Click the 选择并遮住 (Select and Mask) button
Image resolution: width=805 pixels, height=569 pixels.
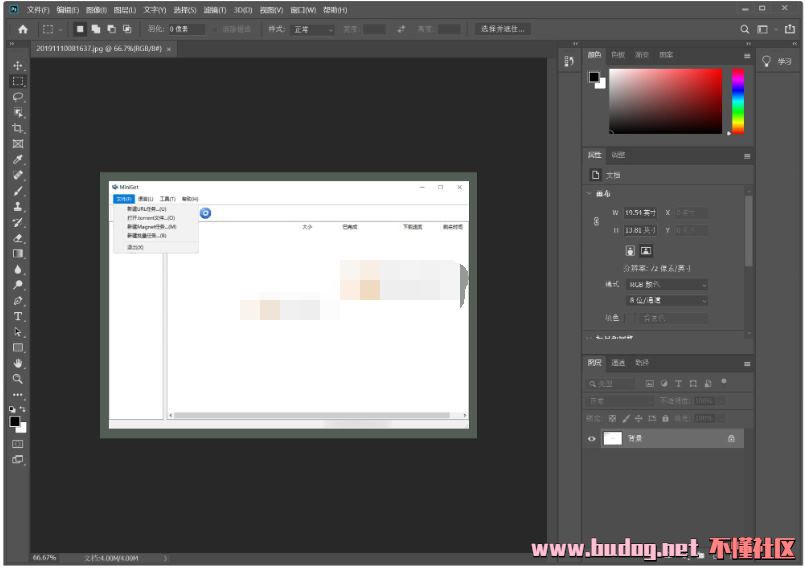pyautogui.click(x=502, y=29)
